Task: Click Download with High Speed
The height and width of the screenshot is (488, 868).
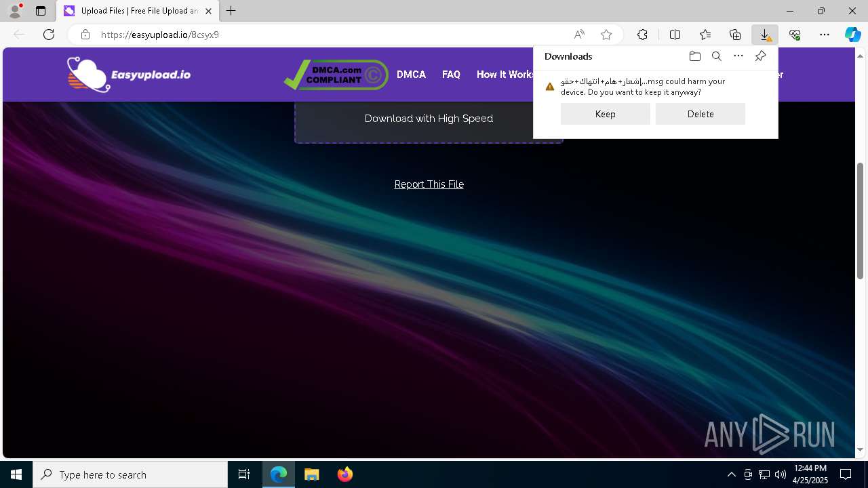Action: coord(429,119)
